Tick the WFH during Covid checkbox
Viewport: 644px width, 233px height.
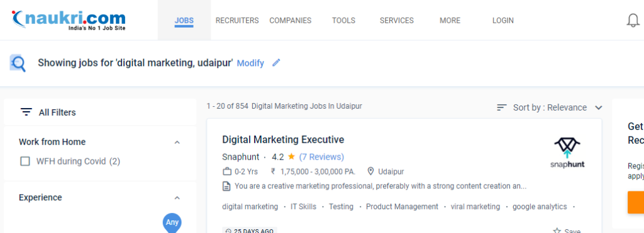[x=25, y=161]
